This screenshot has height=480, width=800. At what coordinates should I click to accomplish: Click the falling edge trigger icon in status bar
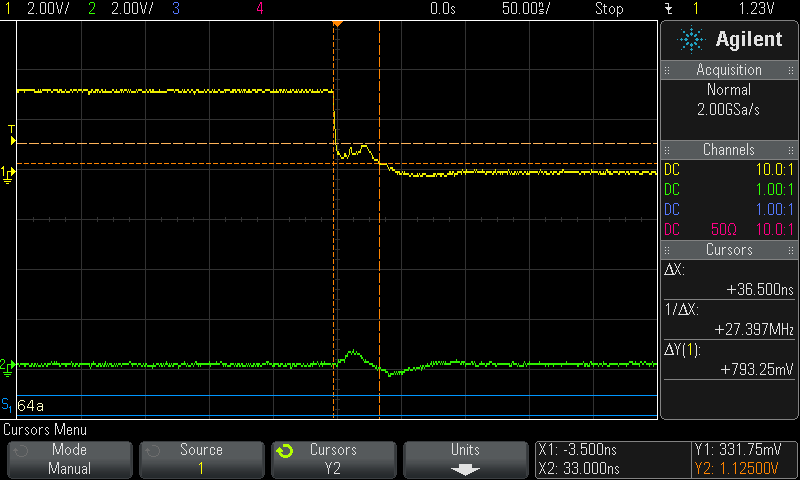click(x=668, y=9)
